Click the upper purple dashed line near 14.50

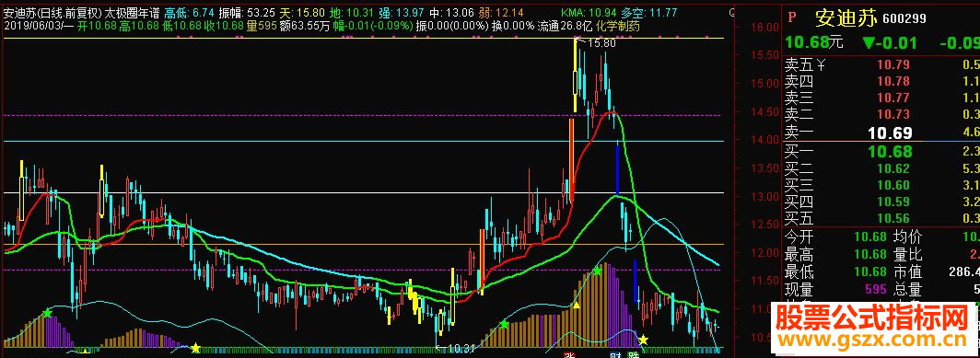(363, 116)
